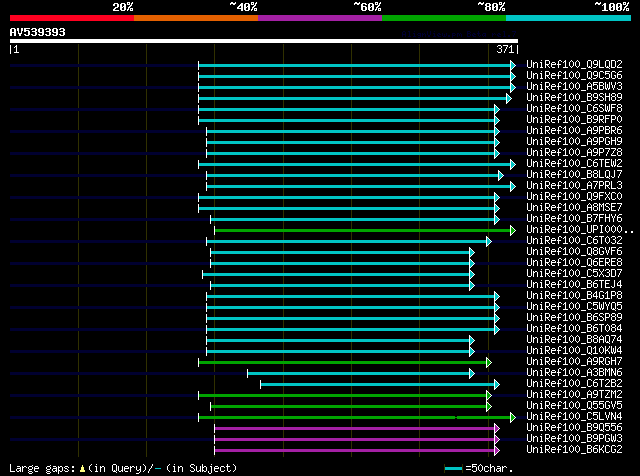Click the green arrowhead ending UniRef100_Q55GV5 bar

click(489, 407)
